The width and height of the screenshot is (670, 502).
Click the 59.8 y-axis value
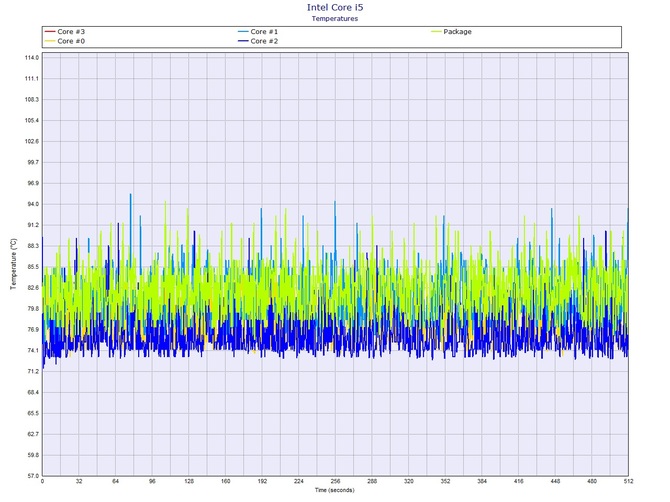click(x=34, y=455)
